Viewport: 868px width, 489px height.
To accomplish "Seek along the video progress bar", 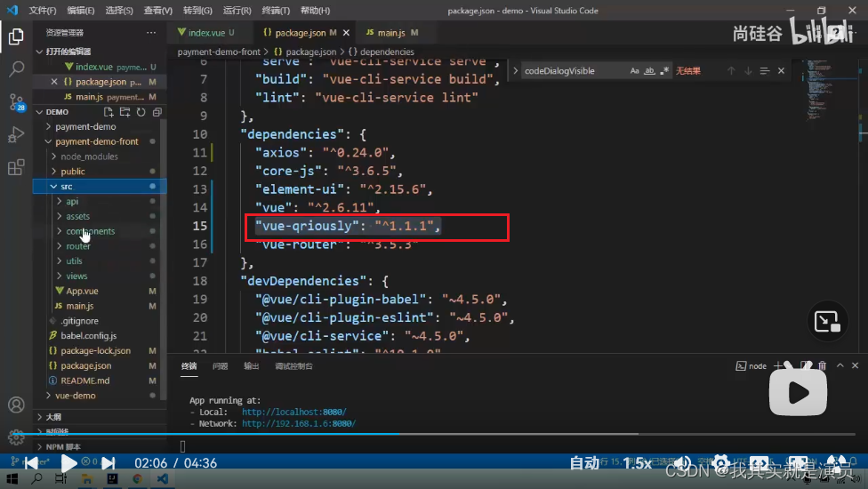I will (x=434, y=434).
